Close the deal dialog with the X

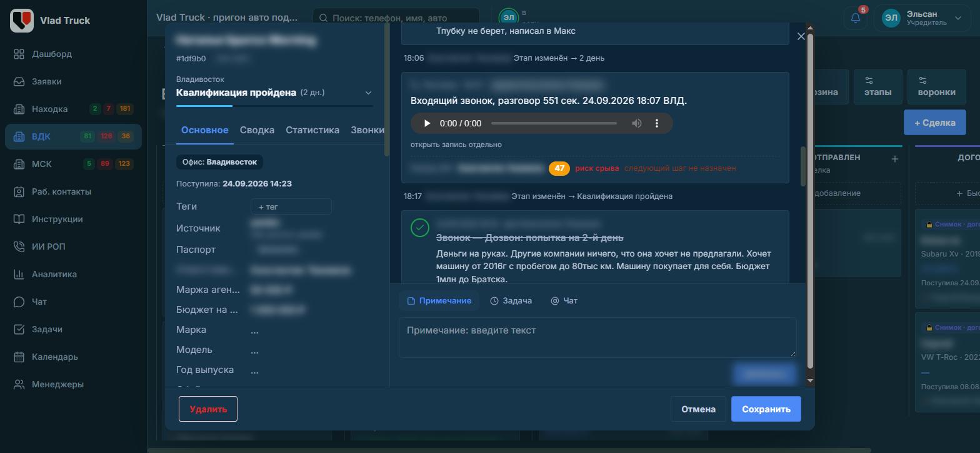click(x=801, y=36)
